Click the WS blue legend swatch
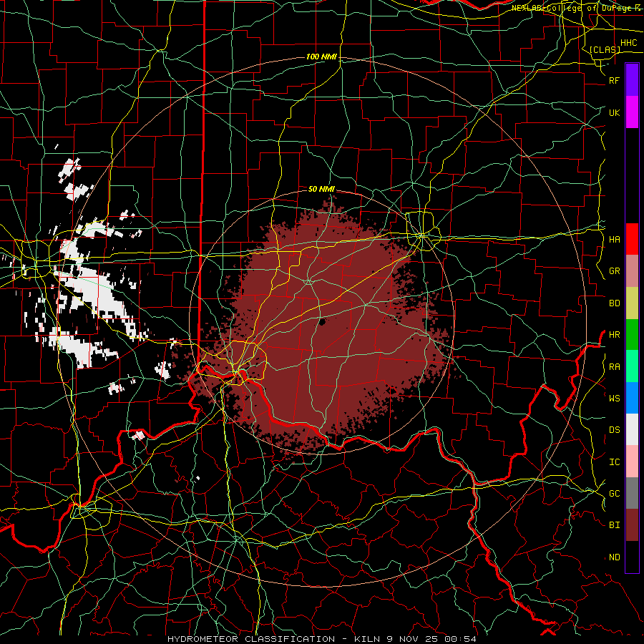 point(632,398)
